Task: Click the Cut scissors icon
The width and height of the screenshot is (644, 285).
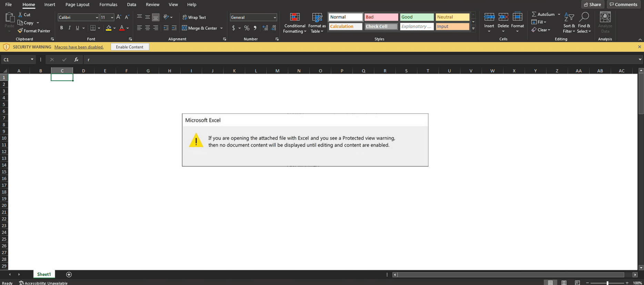Action: (20, 14)
